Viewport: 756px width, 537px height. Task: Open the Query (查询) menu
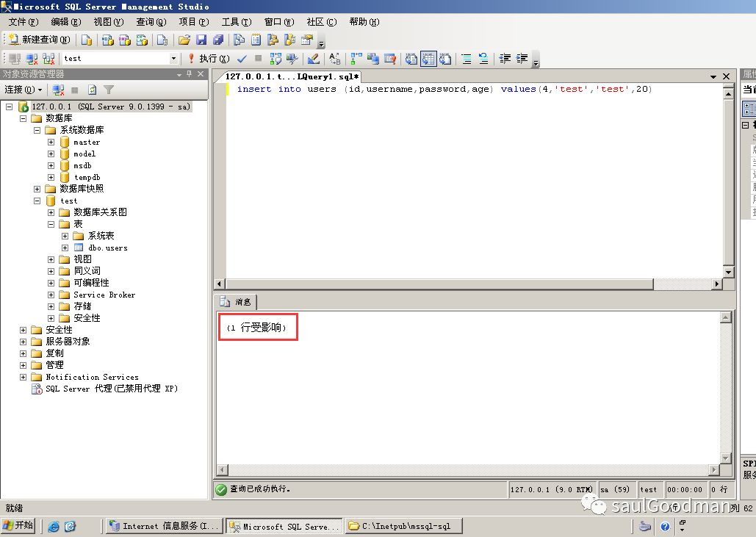pos(151,22)
